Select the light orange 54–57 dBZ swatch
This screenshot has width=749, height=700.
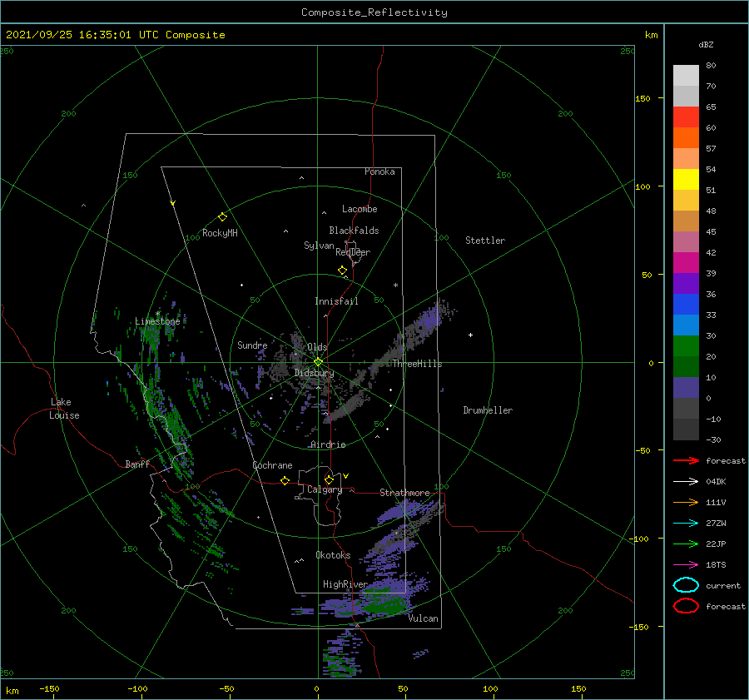click(686, 159)
